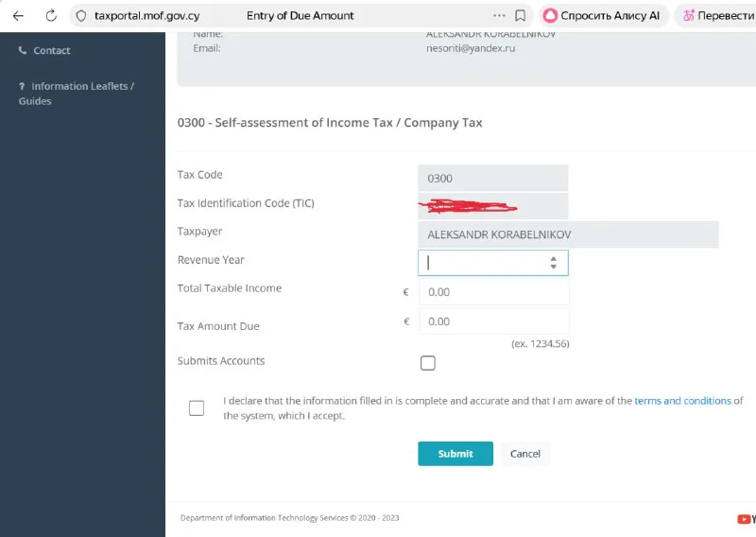Open the YouTube icon in the footer
Viewport: 756px width, 537px height.
746,518
